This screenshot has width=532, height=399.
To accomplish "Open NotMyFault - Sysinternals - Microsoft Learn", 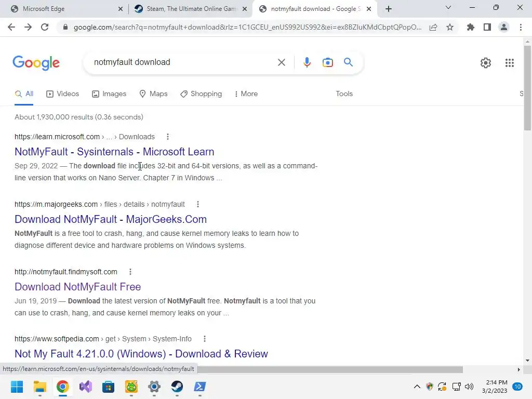I will [114, 152].
